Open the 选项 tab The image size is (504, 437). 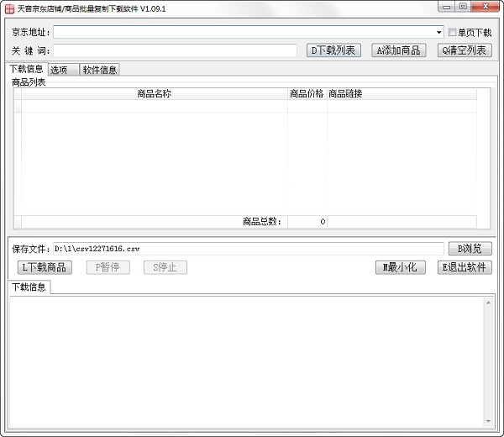pyautogui.click(x=63, y=70)
